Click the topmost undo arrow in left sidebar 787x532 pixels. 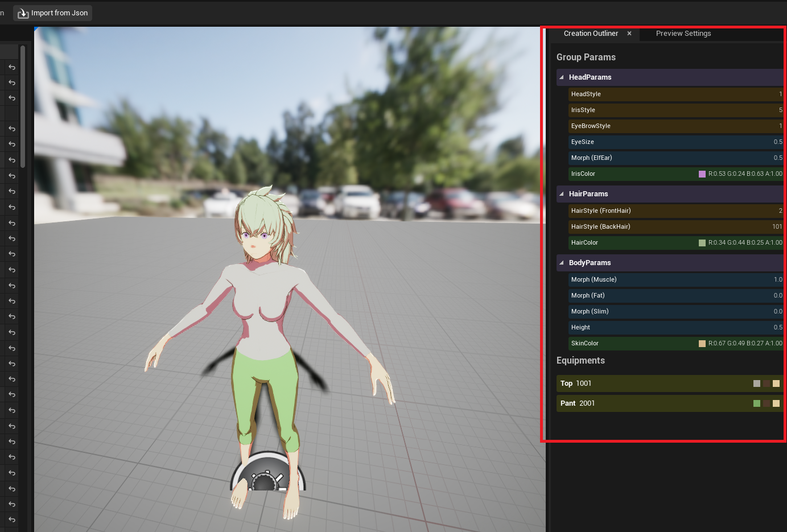point(11,67)
